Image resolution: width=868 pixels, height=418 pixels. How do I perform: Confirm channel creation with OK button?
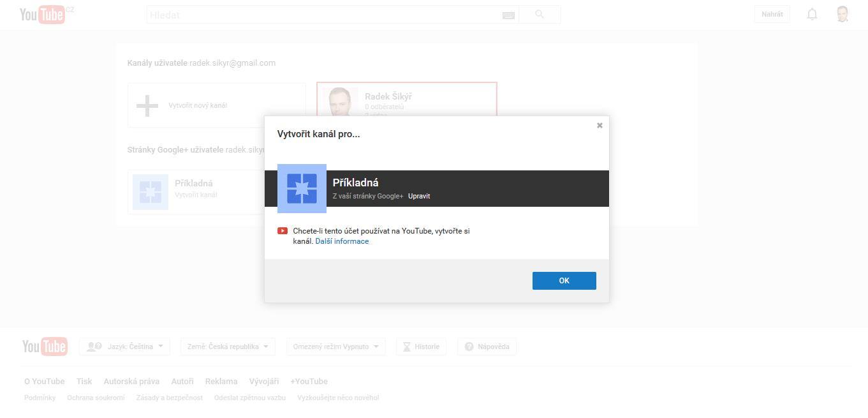coord(564,281)
